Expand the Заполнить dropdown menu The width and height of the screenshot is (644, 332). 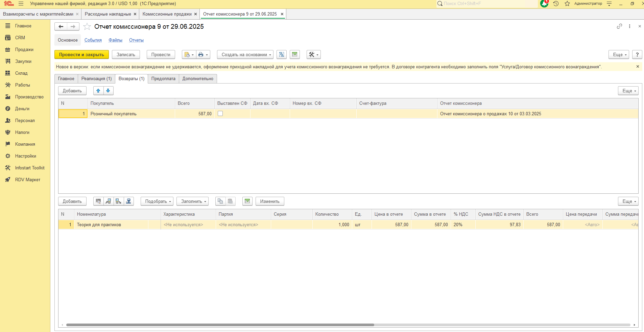click(x=192, y=201)
